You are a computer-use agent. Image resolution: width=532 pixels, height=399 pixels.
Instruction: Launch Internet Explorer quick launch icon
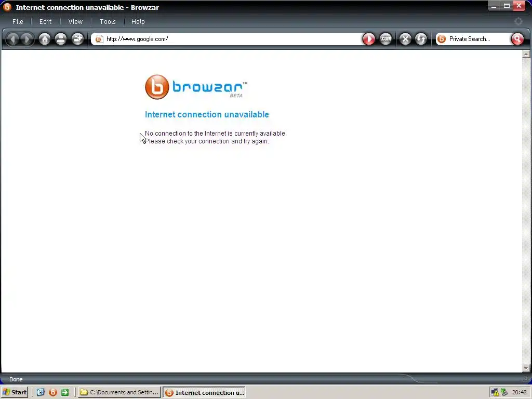click(x=41, y=393)
